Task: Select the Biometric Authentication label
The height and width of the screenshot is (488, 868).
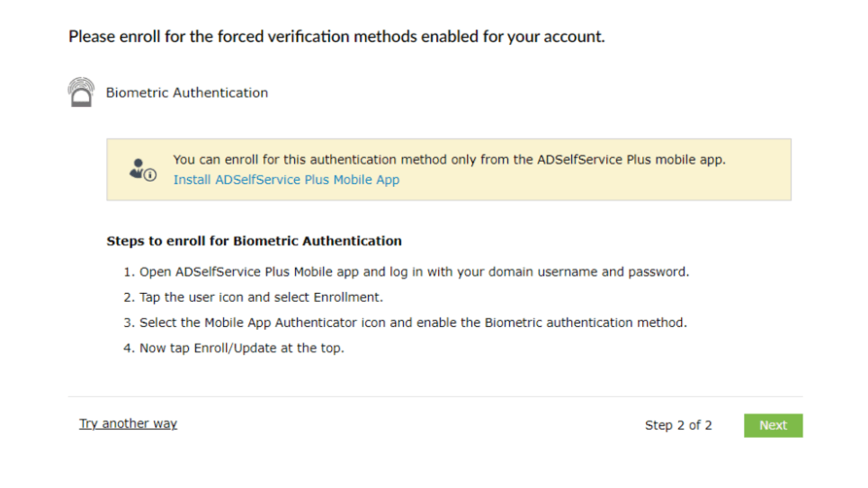Action: [x=186, y=93]
